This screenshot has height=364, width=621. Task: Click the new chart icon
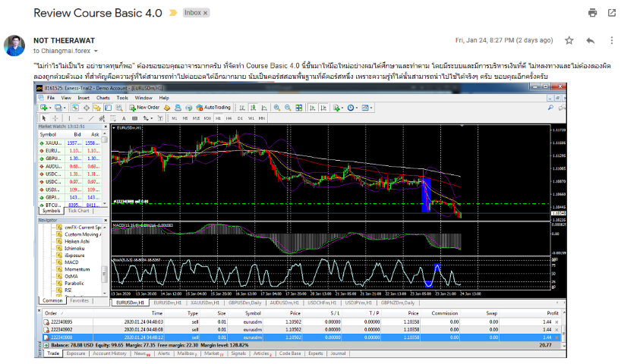click(43, 108)
